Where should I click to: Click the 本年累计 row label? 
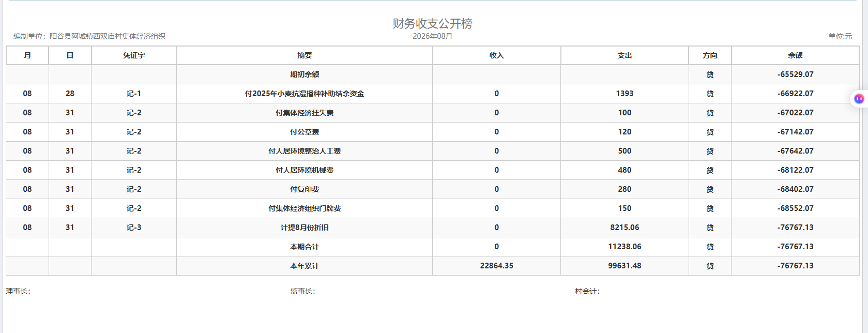click(304, 266)
